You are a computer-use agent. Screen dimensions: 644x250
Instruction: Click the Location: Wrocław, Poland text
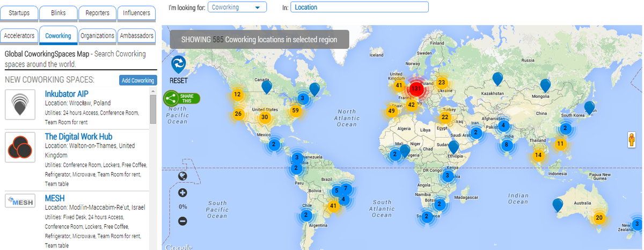(x=78, y=103)
